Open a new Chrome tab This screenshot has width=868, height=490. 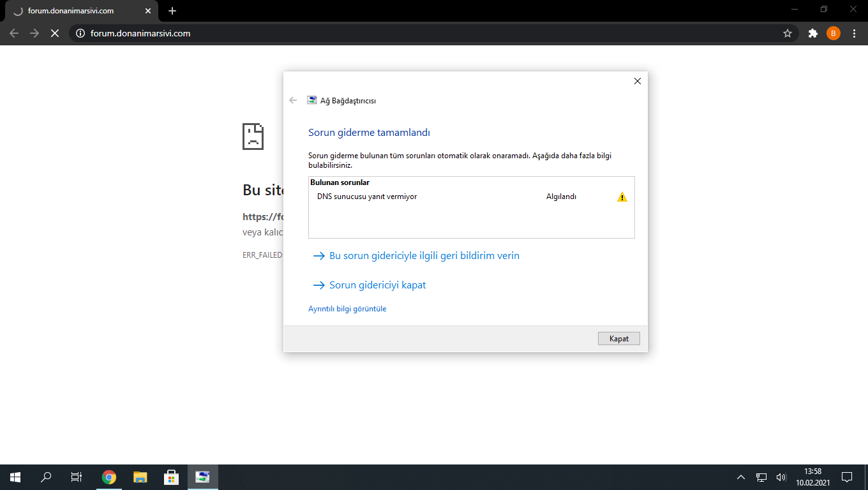172,11
